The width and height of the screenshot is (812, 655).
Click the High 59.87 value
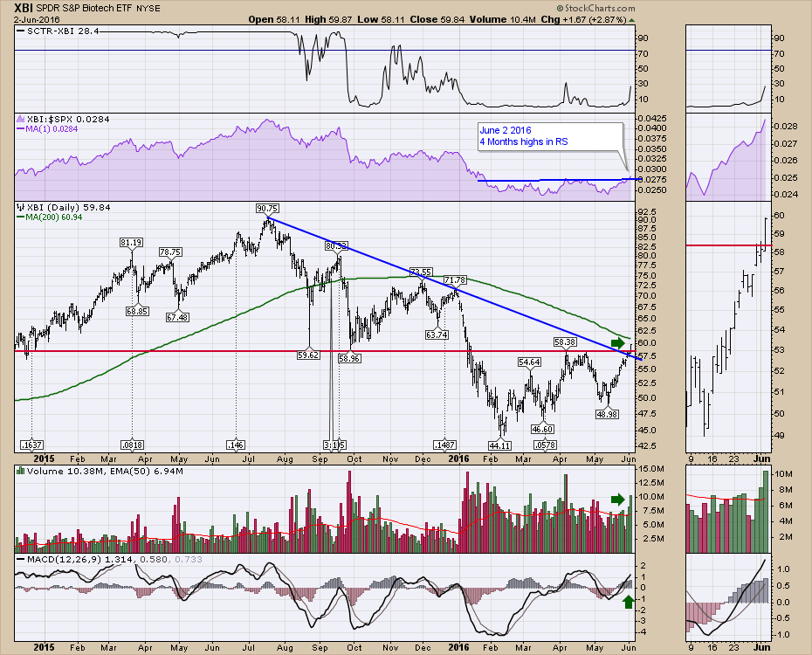328,20
